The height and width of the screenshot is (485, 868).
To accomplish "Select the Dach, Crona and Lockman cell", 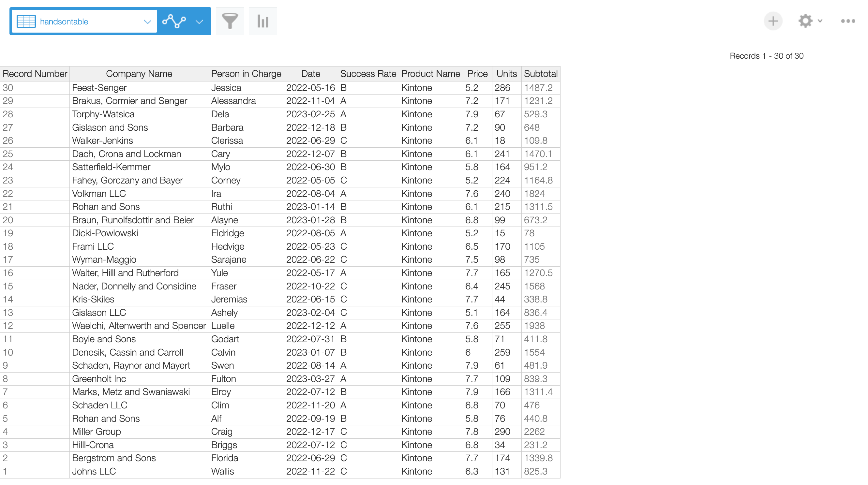I will 139,154.
